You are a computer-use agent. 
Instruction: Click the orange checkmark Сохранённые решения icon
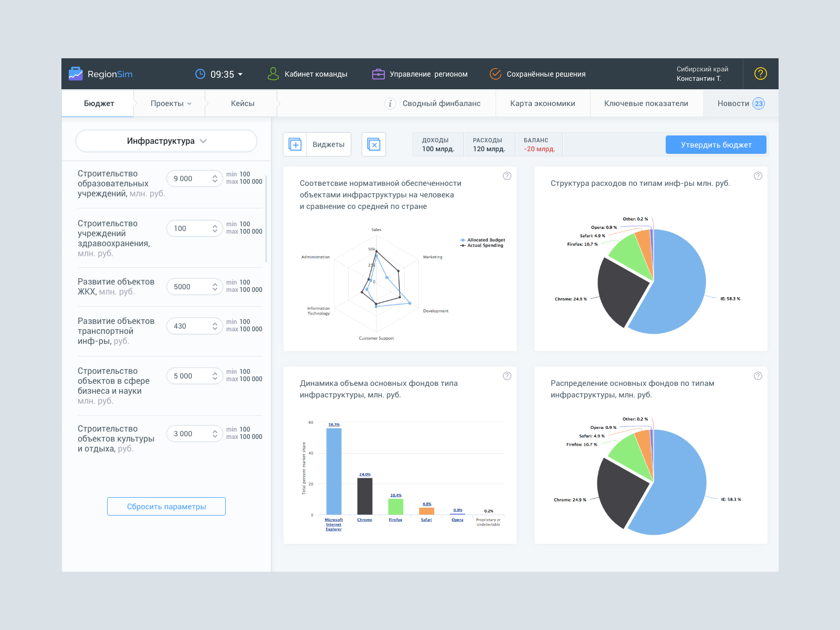(496, 74)
